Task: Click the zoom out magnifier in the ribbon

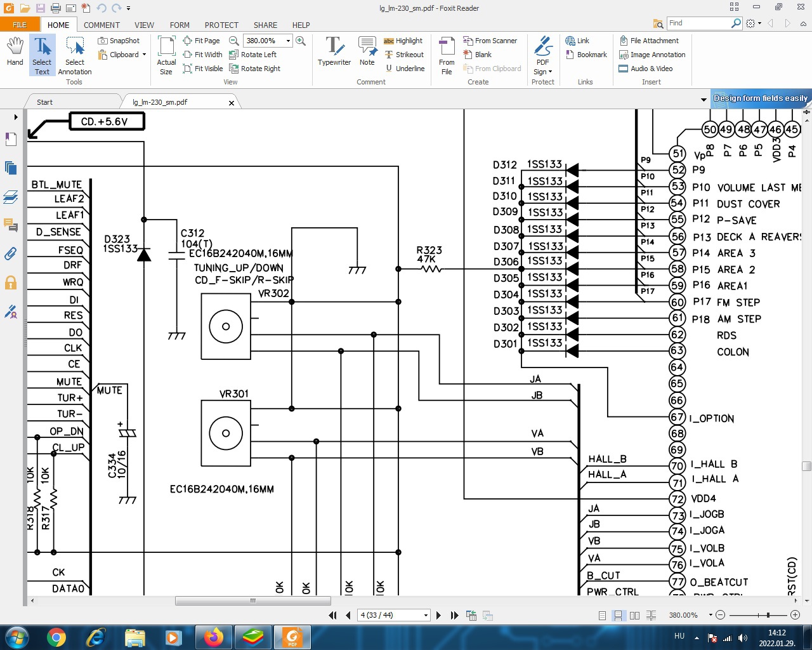Action: coord(233,41)
